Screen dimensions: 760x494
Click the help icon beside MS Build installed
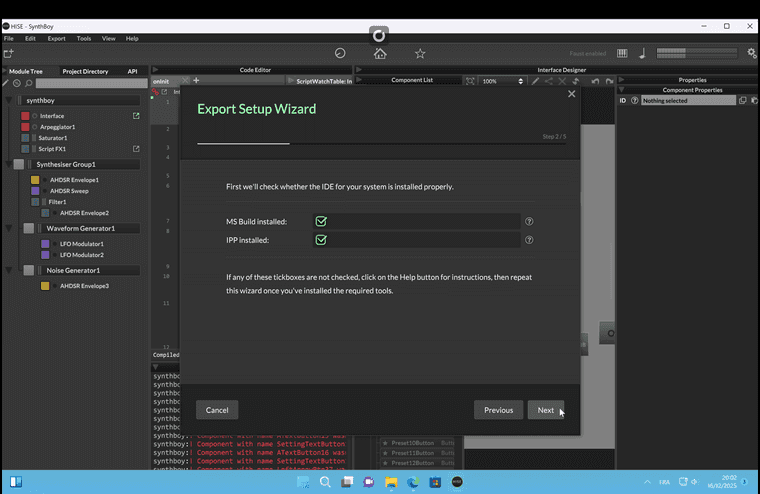click(529, 222)
